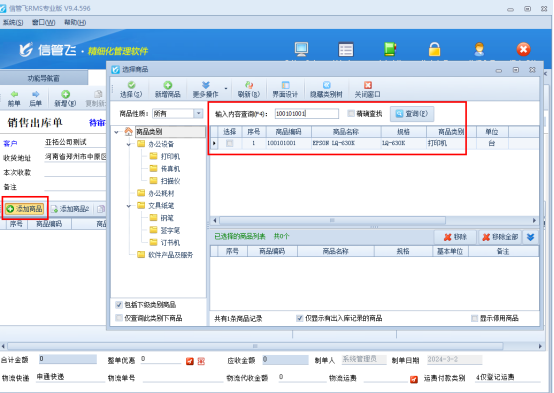Image resolution: width=554 pixels, height=393 pixels.
Task: Click the 选择(S) green checkmark toolbar icon
Action: [x=131, y=85]
